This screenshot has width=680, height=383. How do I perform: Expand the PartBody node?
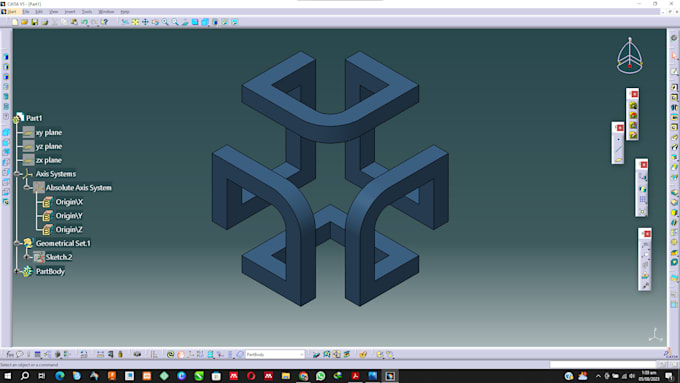pos(17,272)
